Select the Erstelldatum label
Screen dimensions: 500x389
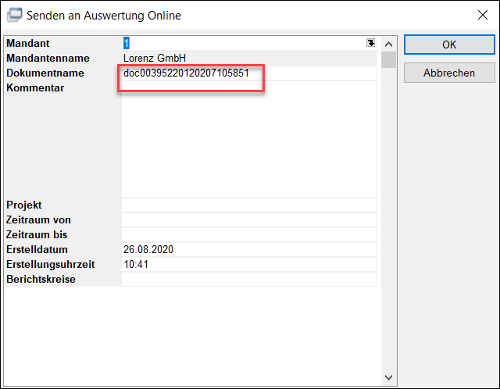pyautogui.click(x=37, y=249)
